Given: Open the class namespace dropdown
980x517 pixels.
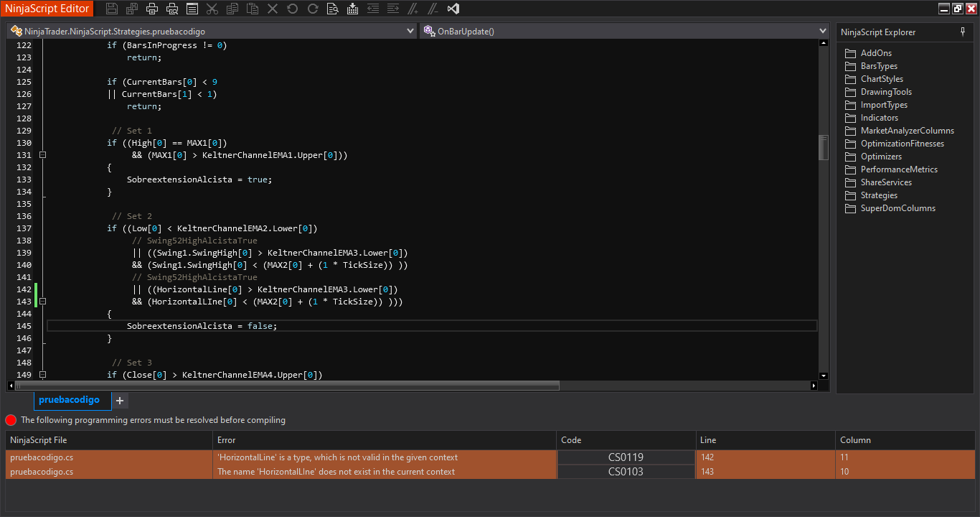Looking at the screenshot, I should 410,31.
